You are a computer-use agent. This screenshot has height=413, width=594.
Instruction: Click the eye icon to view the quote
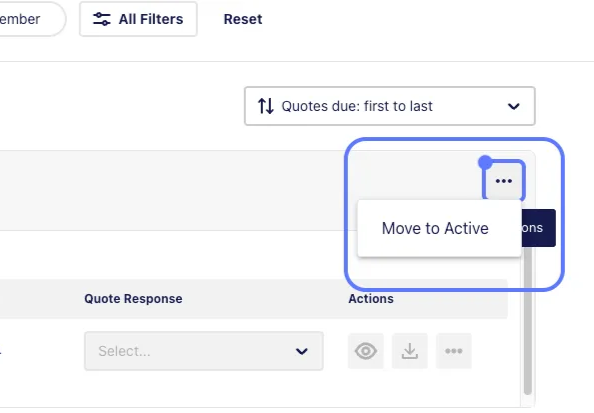coord(366,351)
